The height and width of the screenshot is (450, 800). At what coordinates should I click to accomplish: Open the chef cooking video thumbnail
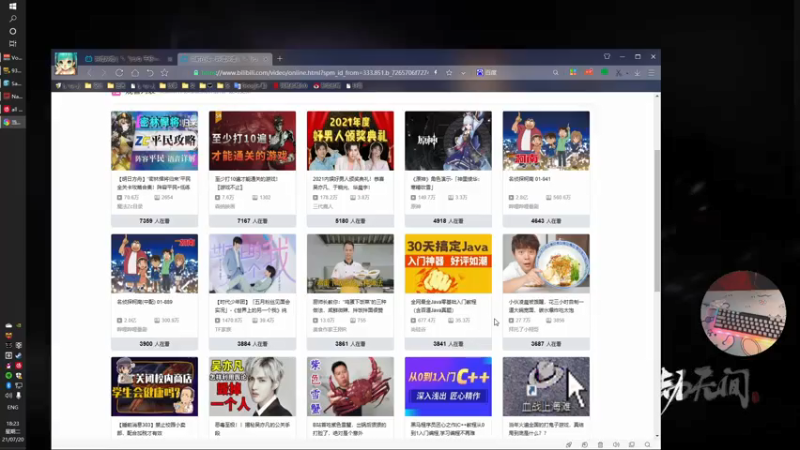pyautogui.click(x=350, y=264)
